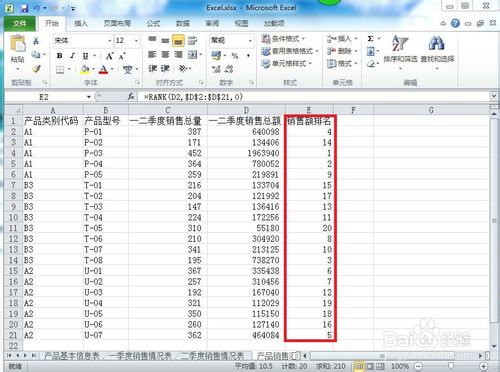Image resolution: width=500 pixels, height=372 pixels.
Task: Click zoom in plus button
Action: tap(484, 366)
